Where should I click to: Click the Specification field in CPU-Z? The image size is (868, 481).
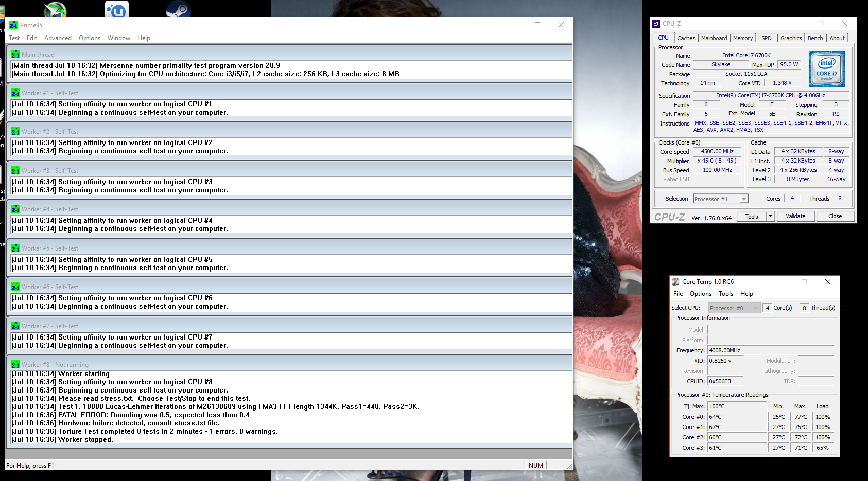tap(771, 96)
